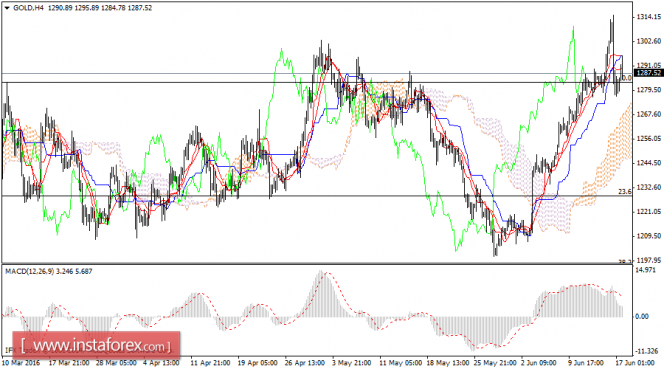
Task: Click the 11 Apr 21:00 date label
Action: (210, 363)
